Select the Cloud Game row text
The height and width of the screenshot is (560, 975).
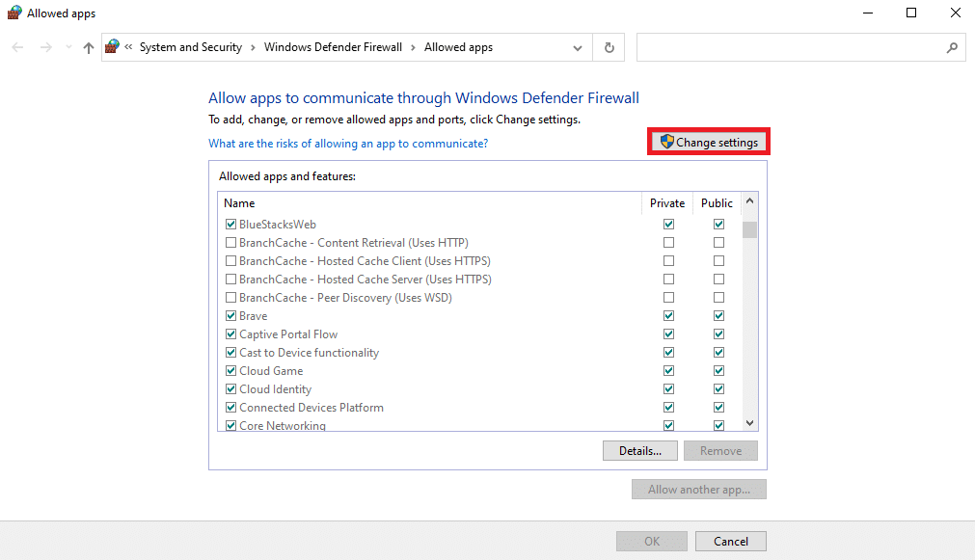271,371
